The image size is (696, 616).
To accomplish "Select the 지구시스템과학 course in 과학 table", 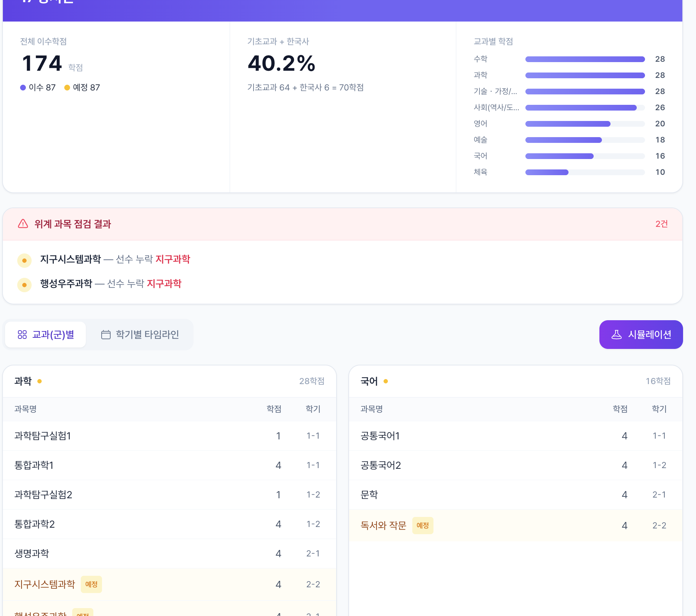I will pyautogui.click(x=170, y=584).
